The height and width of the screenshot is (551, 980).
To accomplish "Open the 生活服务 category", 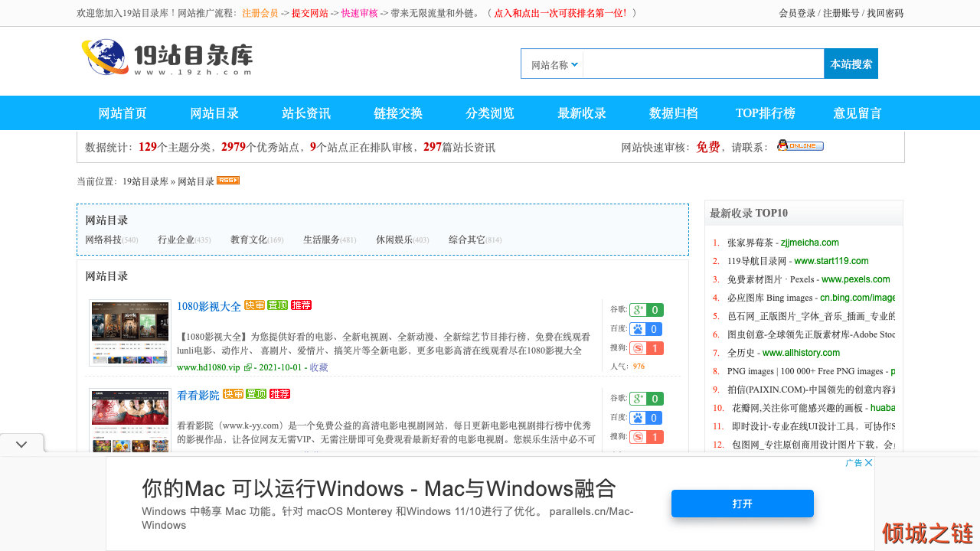I will (x=322, y=240).
